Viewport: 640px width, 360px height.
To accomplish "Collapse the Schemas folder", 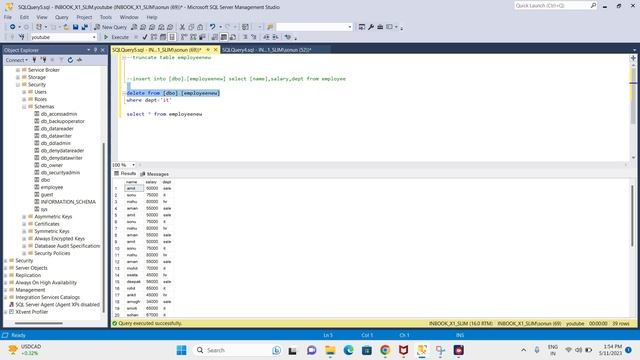I will coord(24,107).
